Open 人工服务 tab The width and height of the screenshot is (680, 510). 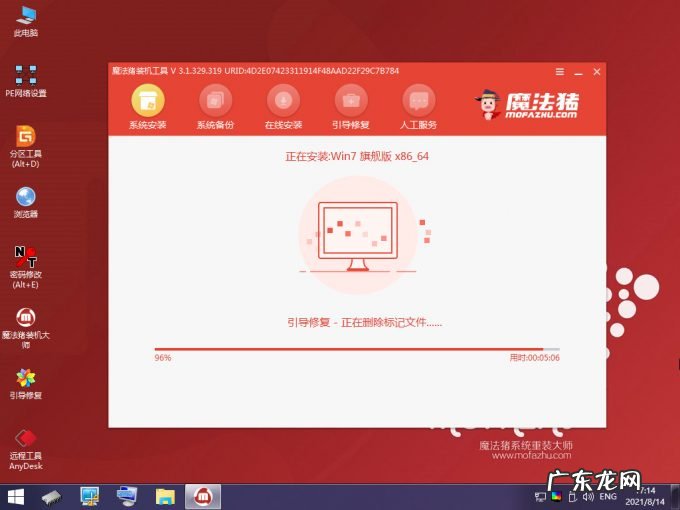coord(418,107)
